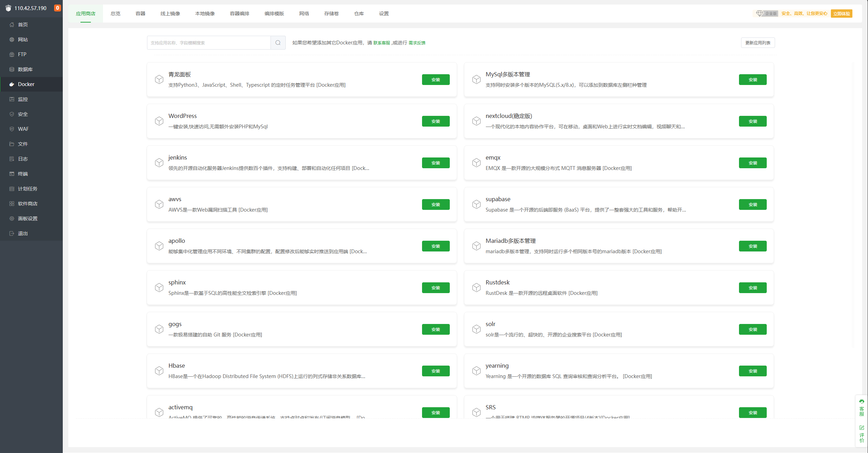Viewport: 868px width, 453px height.
Task: Click the logout icon beside 退出
Action: 12,233
